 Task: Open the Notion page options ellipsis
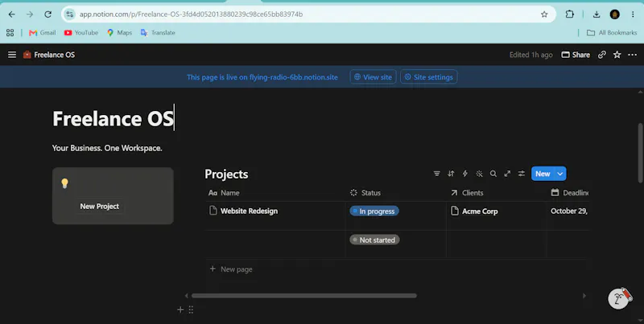[x=632, y=55]
